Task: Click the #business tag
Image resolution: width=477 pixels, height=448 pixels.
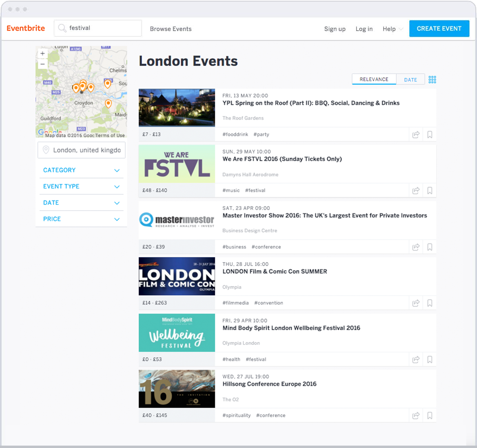Action: 234,247
